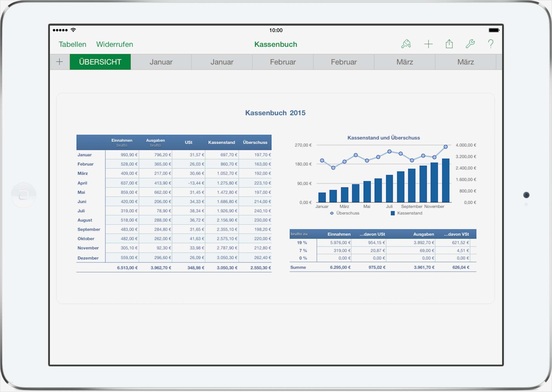Tap Widerrufen to undo
The image size is (552, 392).
coord(114,44)
